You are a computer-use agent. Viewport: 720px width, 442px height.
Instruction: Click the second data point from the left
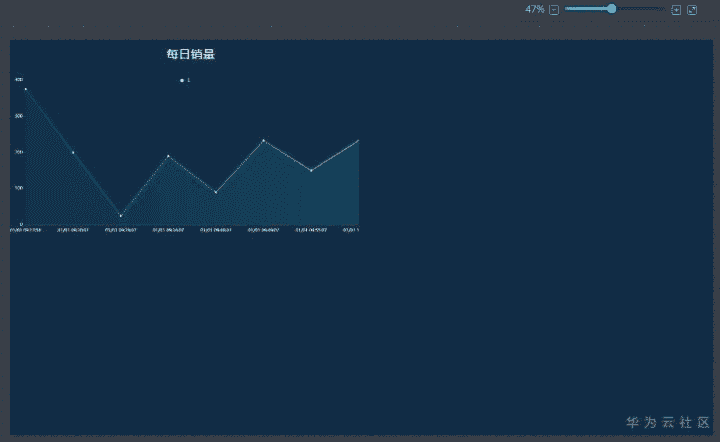click(x=73, y=152)
